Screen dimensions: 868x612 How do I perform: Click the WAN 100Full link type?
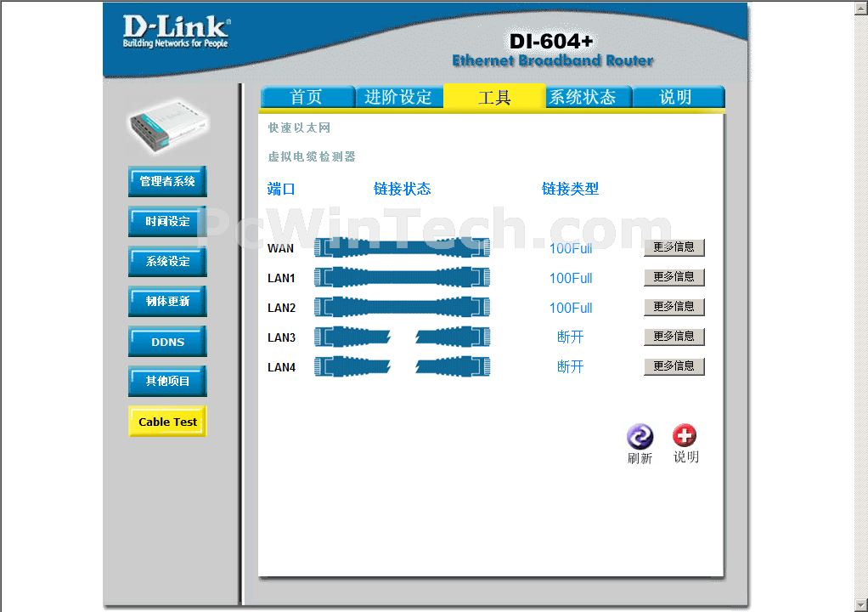571,248
